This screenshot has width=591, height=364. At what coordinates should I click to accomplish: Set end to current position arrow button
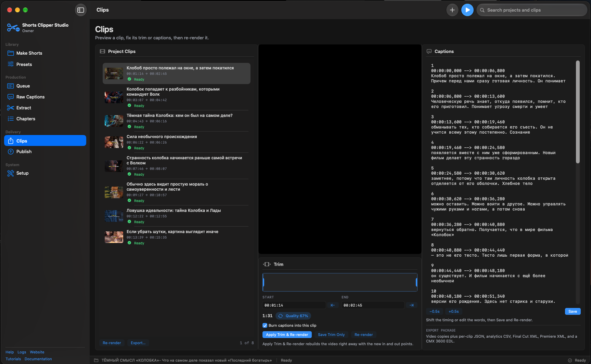point(411,305)
